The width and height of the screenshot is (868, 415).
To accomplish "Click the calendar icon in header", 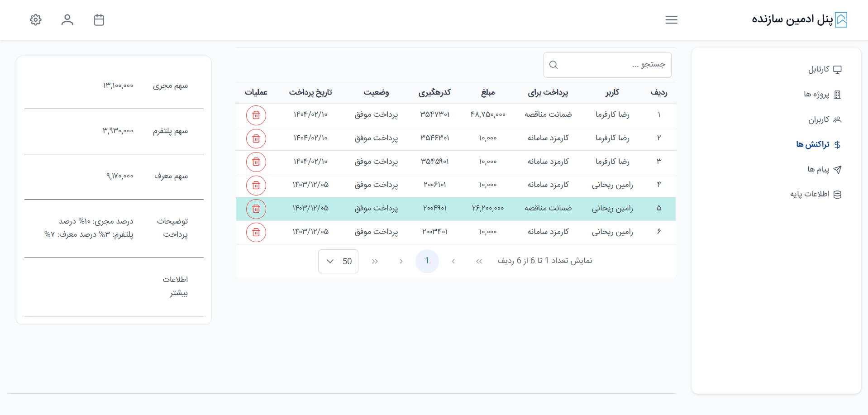I will click(x=99, y=20).
